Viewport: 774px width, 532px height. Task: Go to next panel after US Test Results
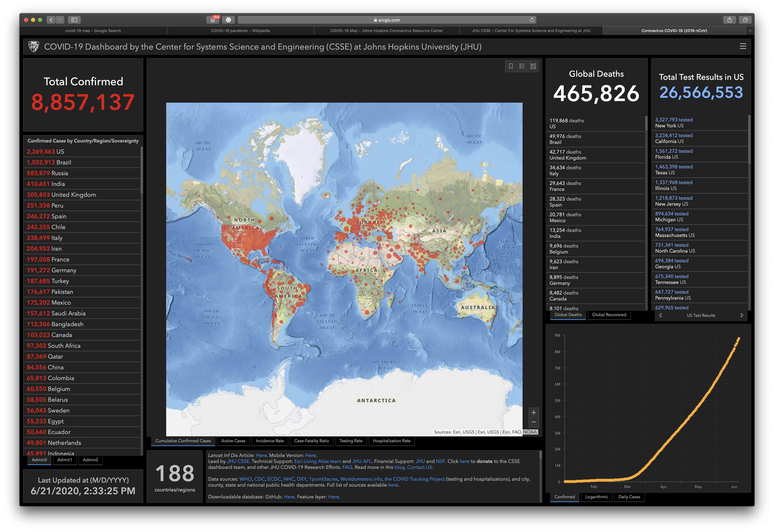(742, 315)
